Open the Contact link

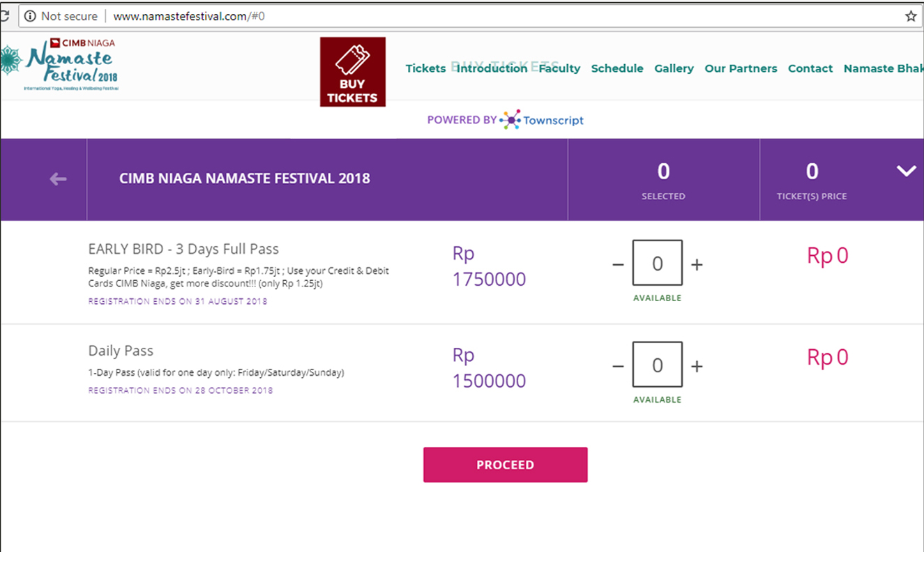point(810,68)
